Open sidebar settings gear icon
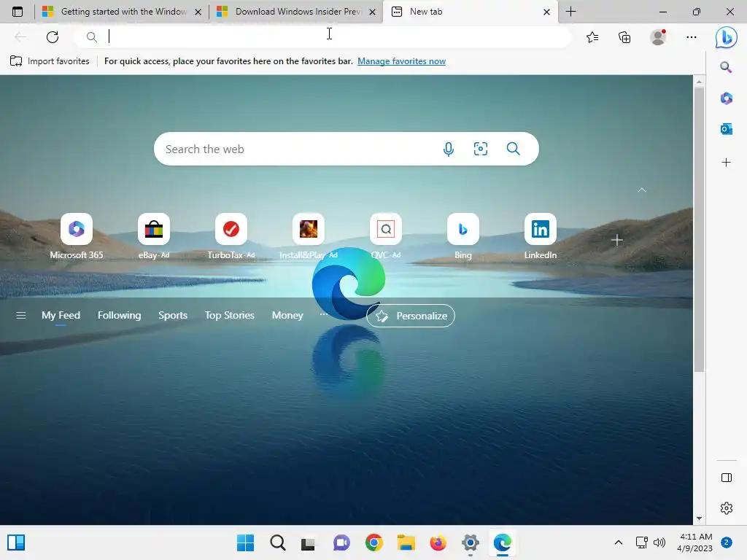Image resolution: width=747 pixels, height=560 pixels. [x=726, y=508]
